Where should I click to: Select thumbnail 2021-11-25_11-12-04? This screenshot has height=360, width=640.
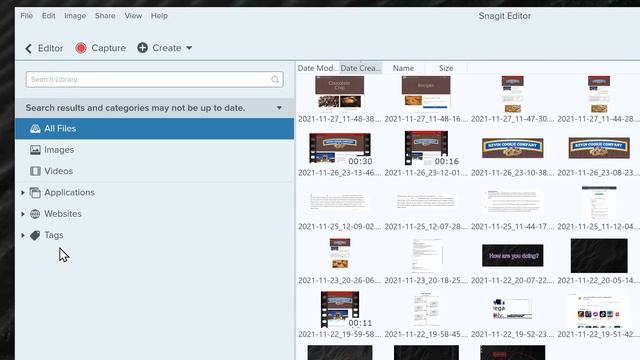point(599,203)
